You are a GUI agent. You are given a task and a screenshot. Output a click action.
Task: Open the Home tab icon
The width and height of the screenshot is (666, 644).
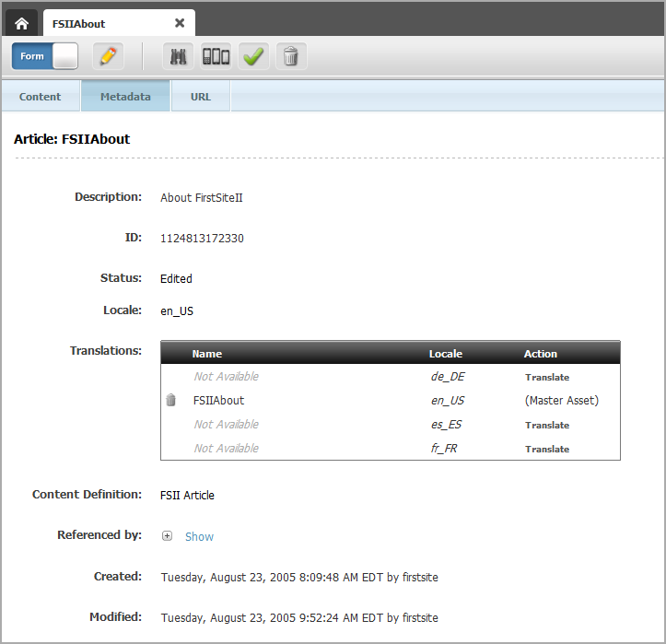click(22, 23)
